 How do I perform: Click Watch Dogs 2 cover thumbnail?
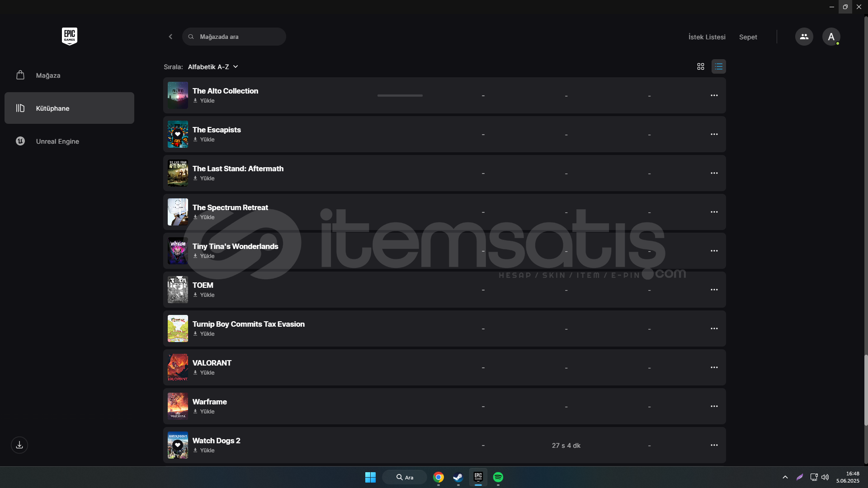pos(178,445)
